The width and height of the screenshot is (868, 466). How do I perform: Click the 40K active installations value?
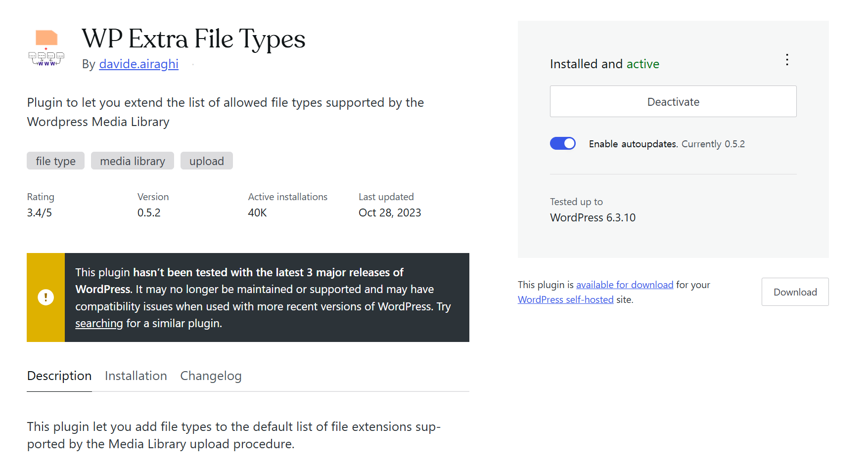point(257,213)
